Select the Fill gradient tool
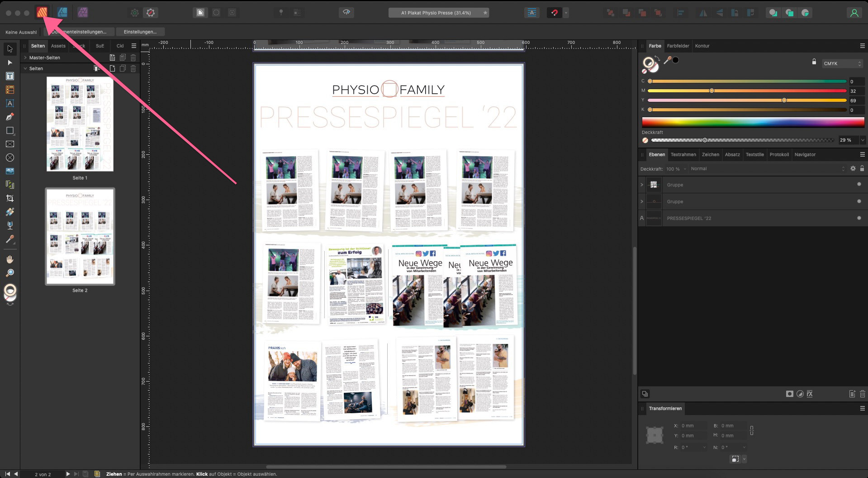Screen dimensions: 868x478 pos(10,212)
